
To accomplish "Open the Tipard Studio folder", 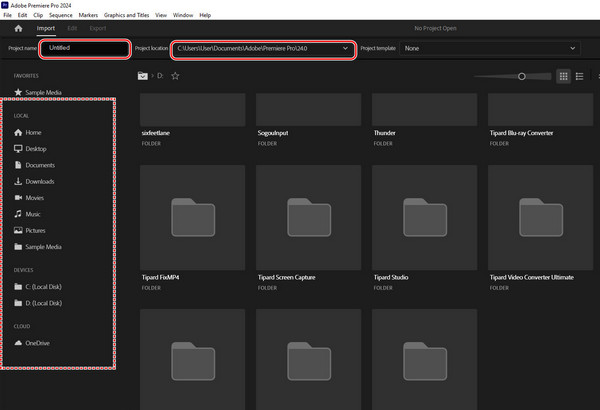I will pos(424,228).
